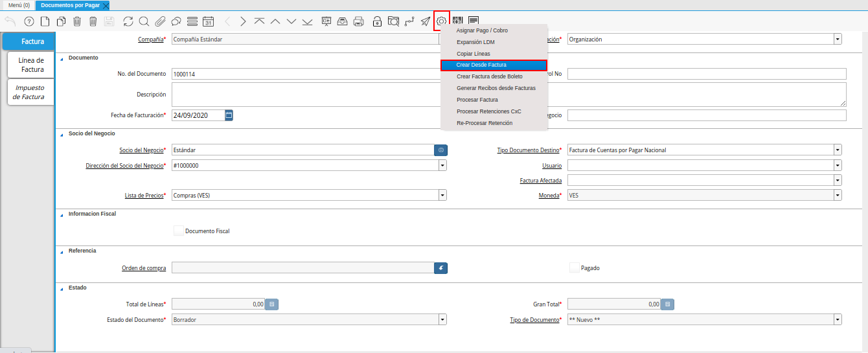
Task: Go to previous record up chevron
Action: coord(275,21)
